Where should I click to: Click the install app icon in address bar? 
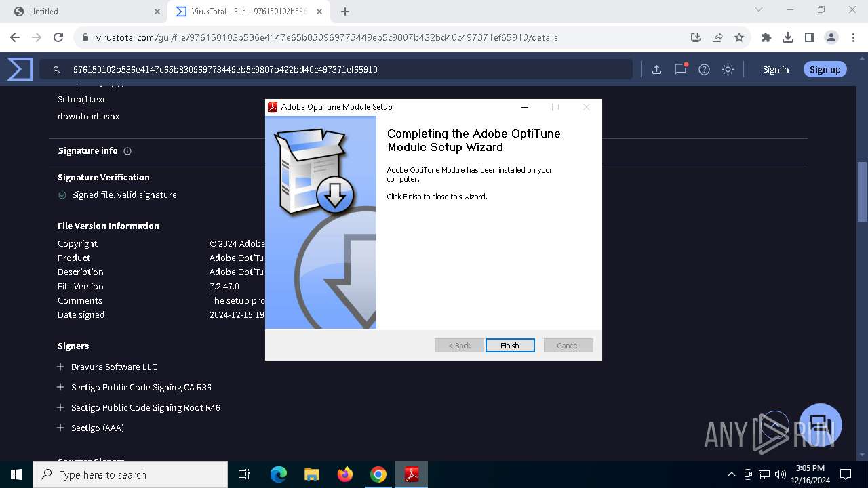696,37
